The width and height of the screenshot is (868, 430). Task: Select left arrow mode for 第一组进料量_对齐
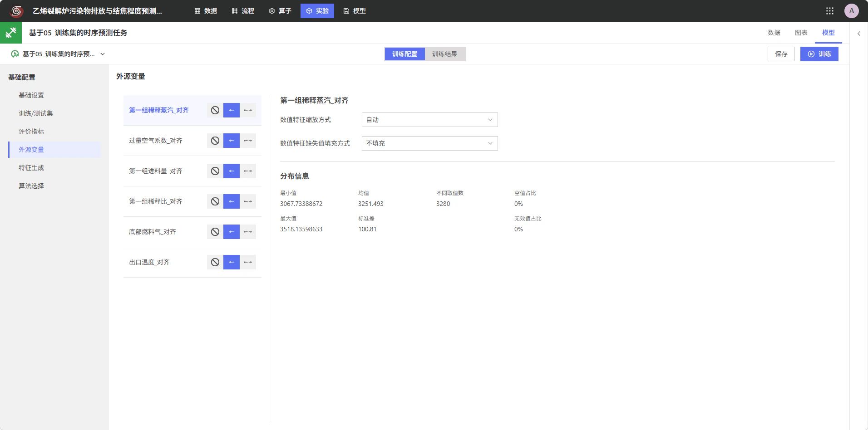click(x=232, y=171)
